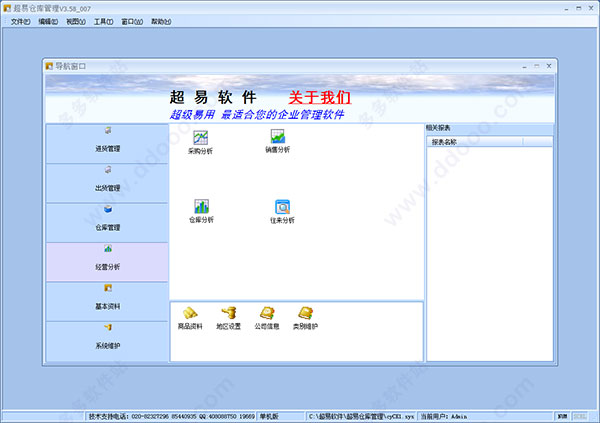Click the red 关于我们 link
The image size is (600, 423).
point(320,97)
